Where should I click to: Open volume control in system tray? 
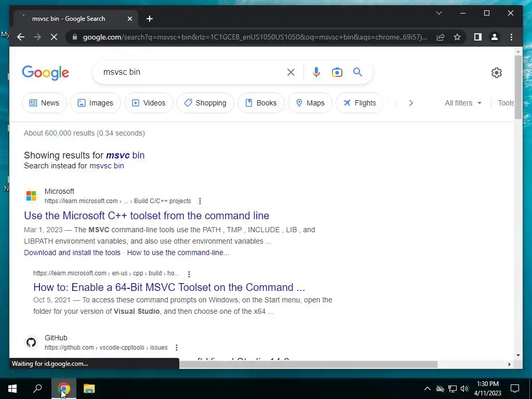point(464,389)
